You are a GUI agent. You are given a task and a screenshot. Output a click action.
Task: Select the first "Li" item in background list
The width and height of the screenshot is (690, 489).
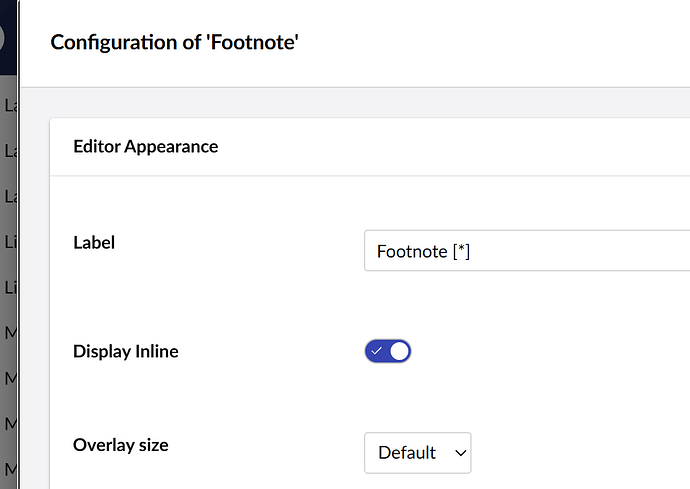[10, 242]
